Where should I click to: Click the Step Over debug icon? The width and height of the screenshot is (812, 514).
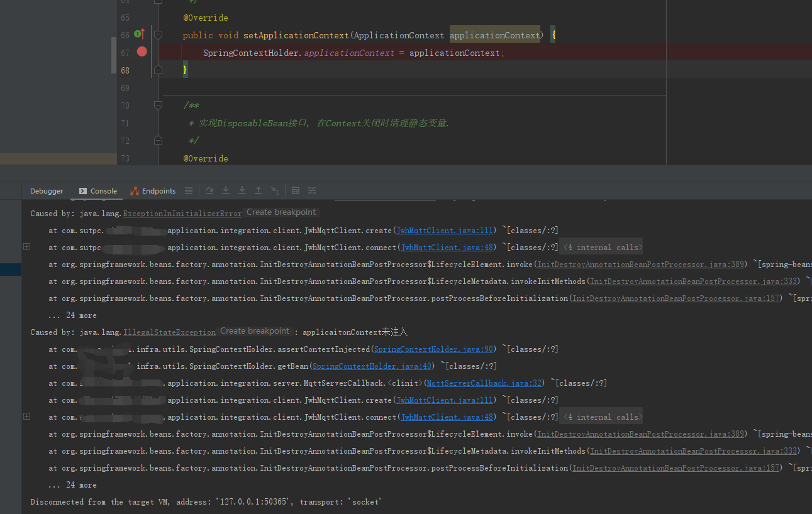point(209,190)
